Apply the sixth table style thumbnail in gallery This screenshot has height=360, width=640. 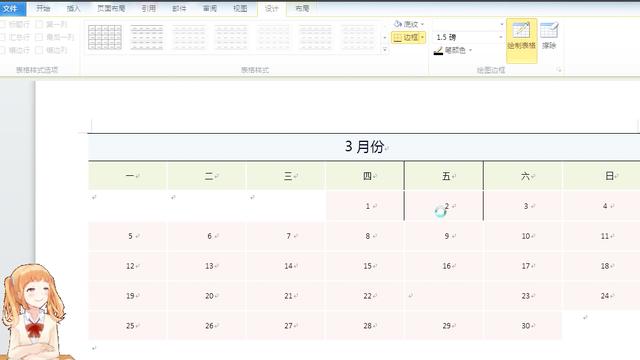[x=315, y=37]
